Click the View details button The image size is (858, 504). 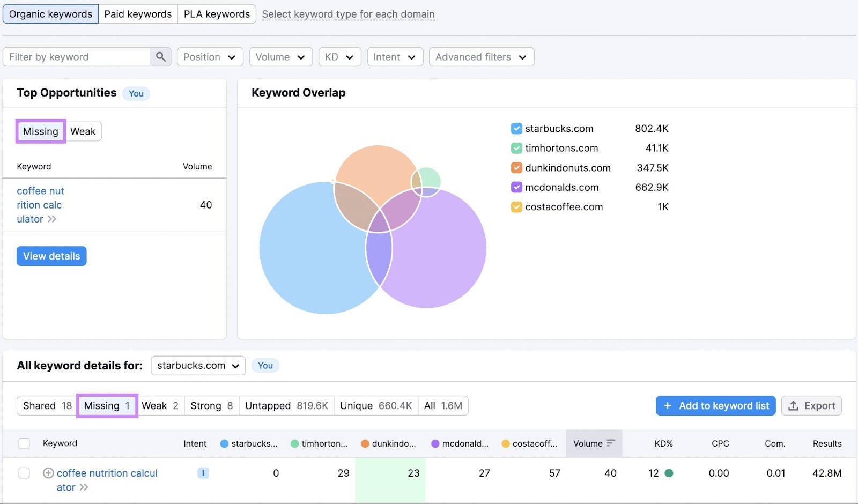click(51, 256)
